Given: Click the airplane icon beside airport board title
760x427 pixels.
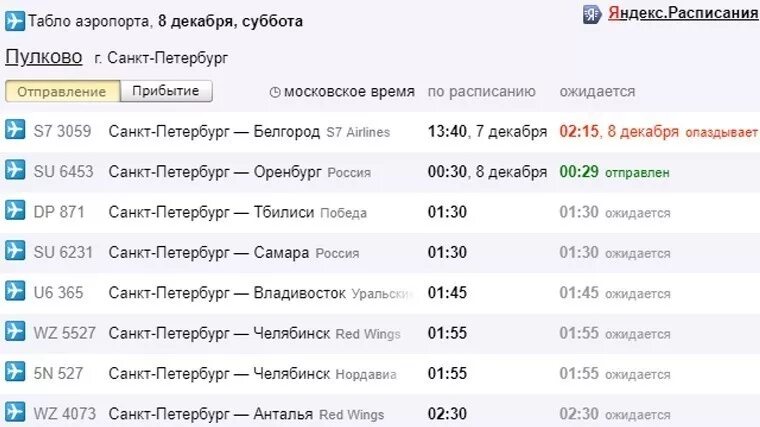Looking at the screenshot, I should 15,21.
